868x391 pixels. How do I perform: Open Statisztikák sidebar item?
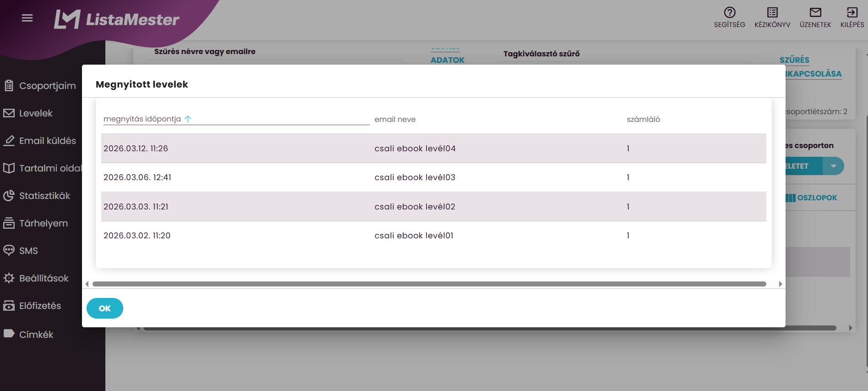44,196
